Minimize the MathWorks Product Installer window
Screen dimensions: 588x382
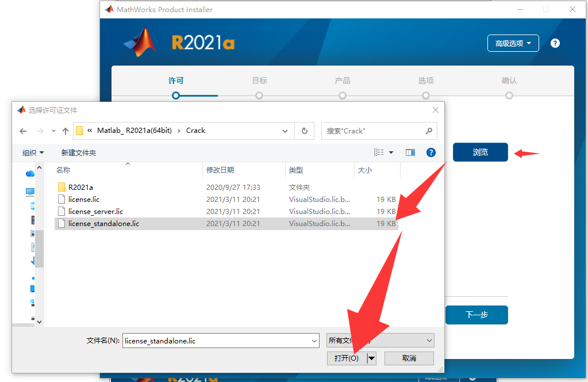click(x=520, y=9)
